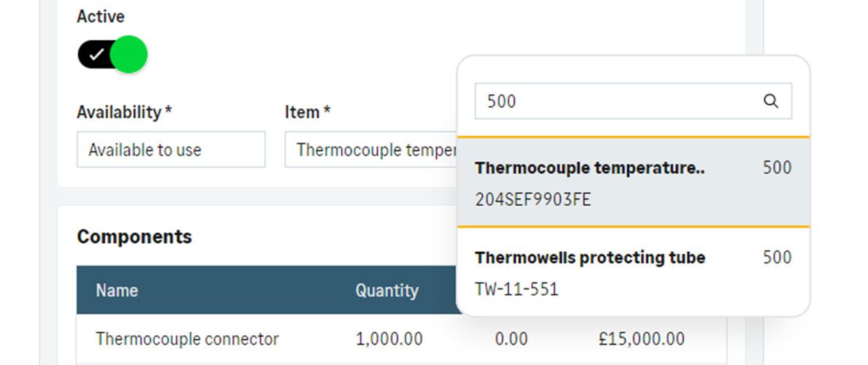The width and height of the screenshot is (868, 365).
Task: Click the Components section heading
Action: (x=134, y=237)
